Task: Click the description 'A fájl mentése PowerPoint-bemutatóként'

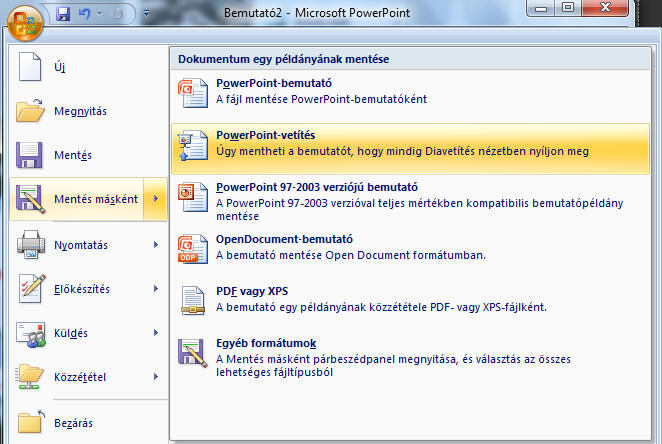Action: click(x=321, y=99)
